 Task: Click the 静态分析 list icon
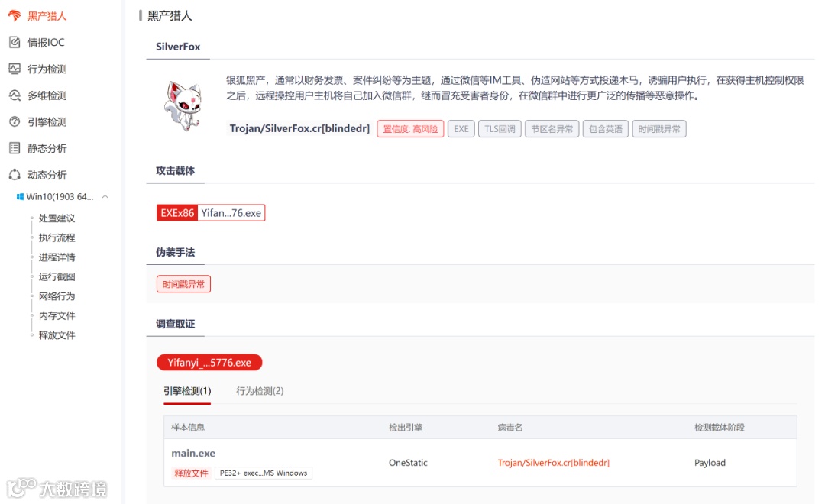(x=15, y=148)
